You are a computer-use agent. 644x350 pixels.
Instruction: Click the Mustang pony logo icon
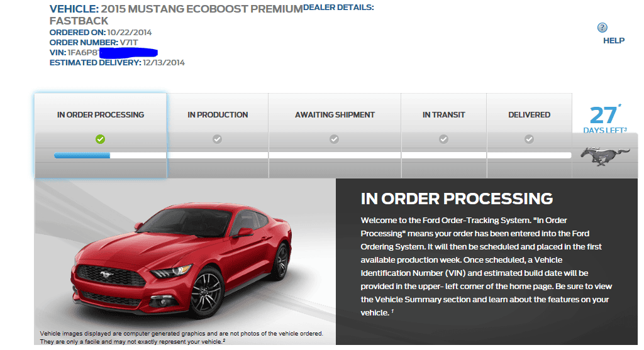click(604, 156)
